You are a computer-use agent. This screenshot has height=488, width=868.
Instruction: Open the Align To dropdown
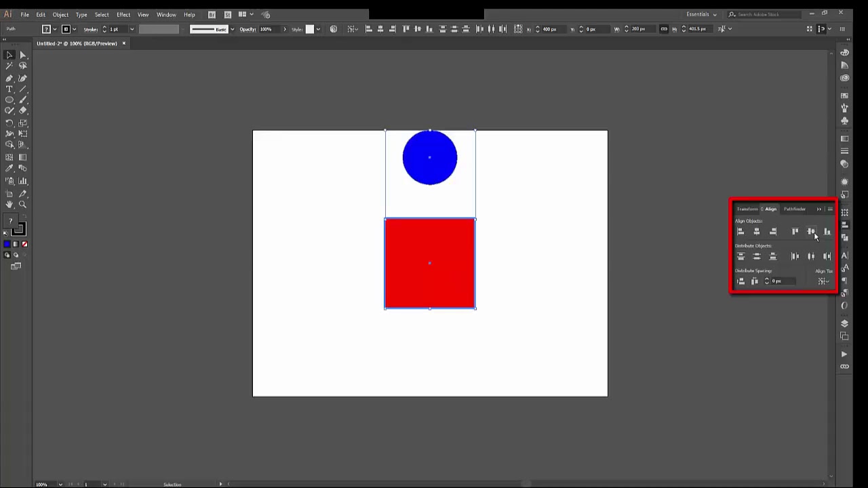[x=823, y=281]
